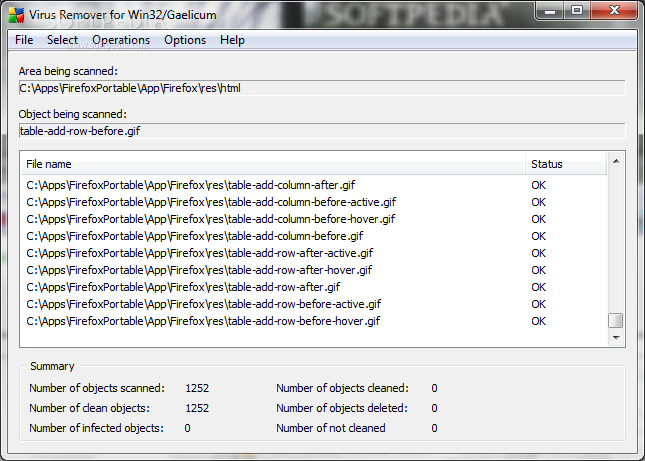Click the Number of infected objects value 0

coord(187,428)
